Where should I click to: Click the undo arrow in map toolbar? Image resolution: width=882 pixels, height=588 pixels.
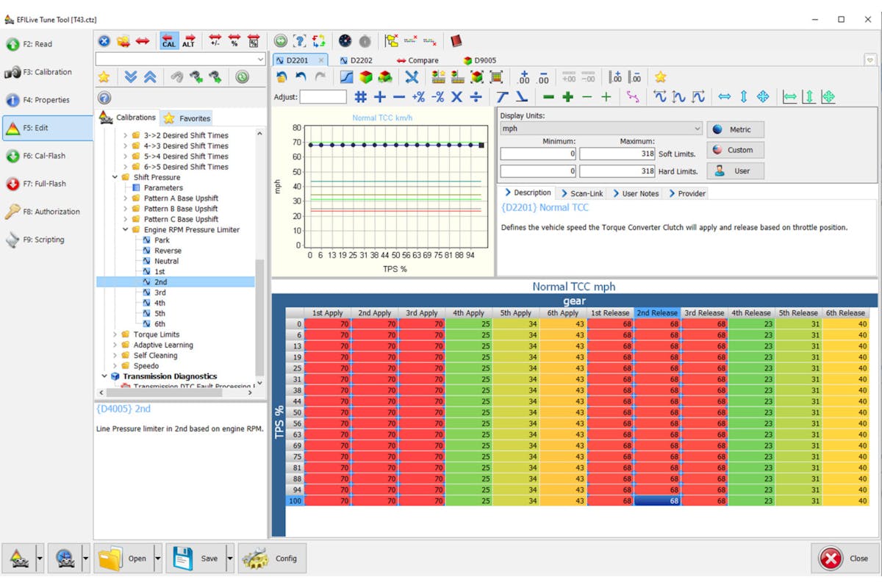point(301,77)
